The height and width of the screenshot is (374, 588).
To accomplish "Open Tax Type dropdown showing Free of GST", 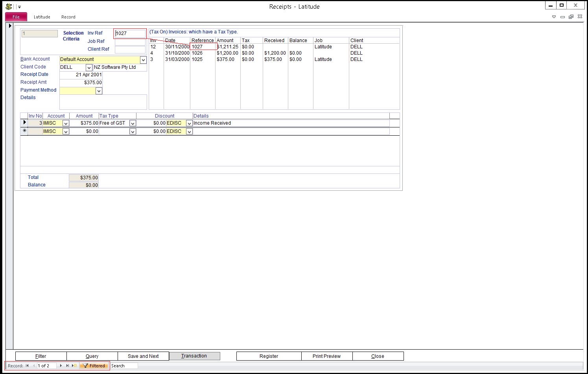I will 133,123.
